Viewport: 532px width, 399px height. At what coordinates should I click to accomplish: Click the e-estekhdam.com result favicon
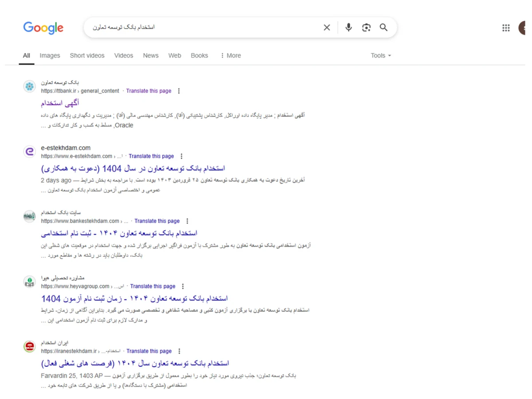(30, 151)
